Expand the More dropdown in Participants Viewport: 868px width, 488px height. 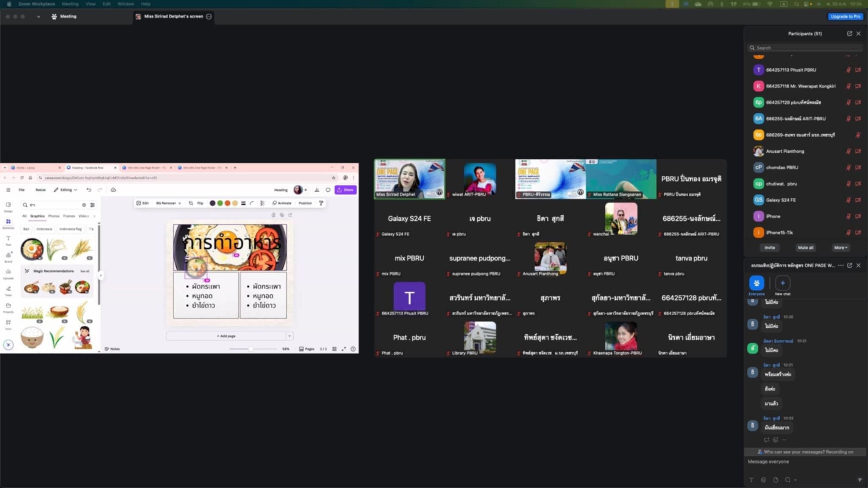(840, 247)
